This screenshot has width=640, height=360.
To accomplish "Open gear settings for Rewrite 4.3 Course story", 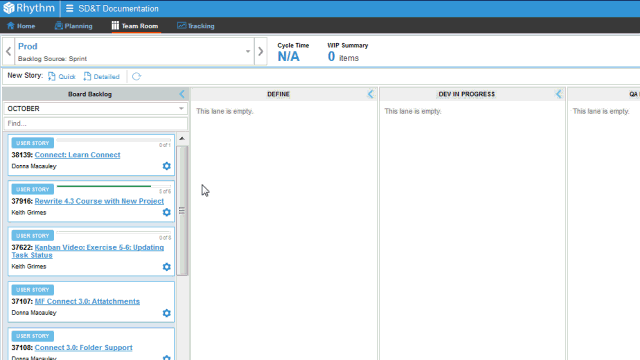I will tap(167, 212).
